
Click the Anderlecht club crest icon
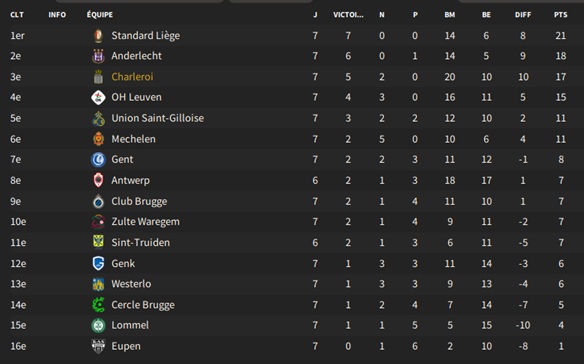click(98, 56)
